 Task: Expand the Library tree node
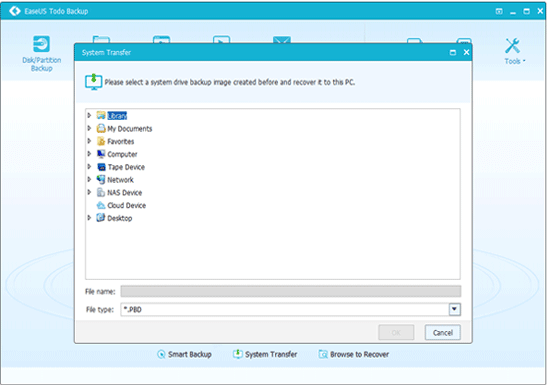(x=89, y=115)
